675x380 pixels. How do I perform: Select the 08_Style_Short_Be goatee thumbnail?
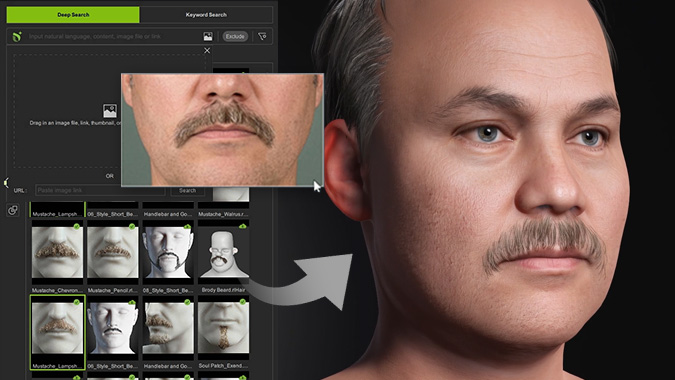pos(168,252)
